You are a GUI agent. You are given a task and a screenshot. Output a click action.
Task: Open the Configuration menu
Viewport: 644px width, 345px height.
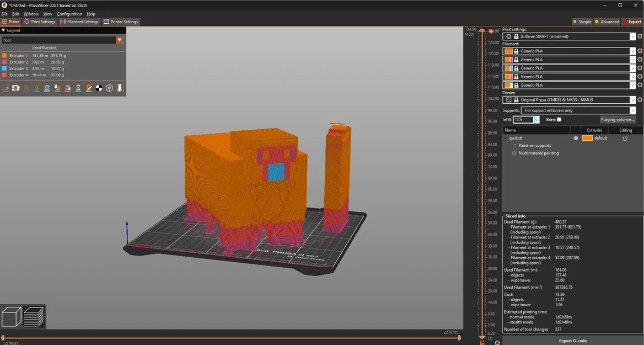69,14
